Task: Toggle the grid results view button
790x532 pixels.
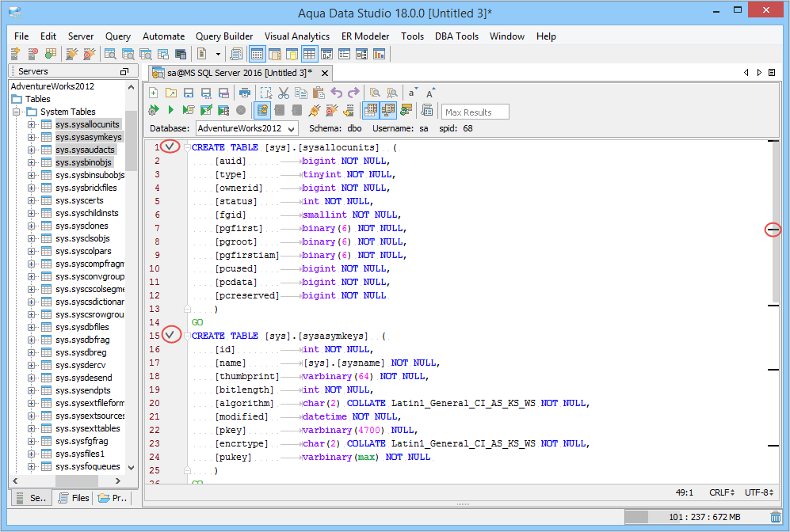Action: click(370, 110)
